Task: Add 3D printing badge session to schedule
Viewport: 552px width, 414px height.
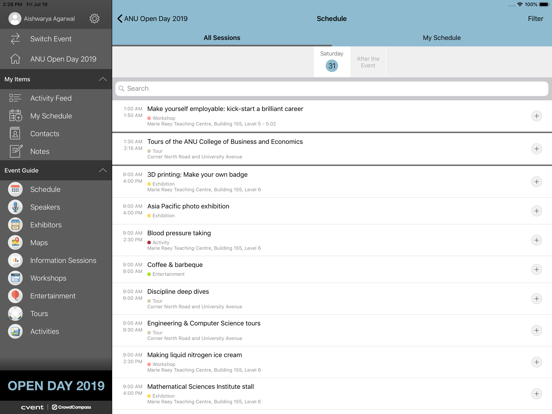Action: point(536,182)
